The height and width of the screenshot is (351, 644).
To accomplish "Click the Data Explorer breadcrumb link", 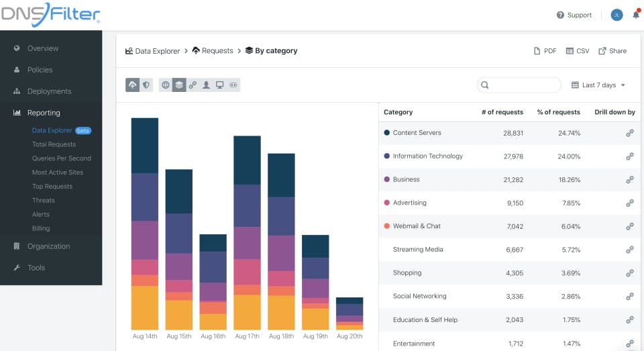I will [x=157, y=51].
